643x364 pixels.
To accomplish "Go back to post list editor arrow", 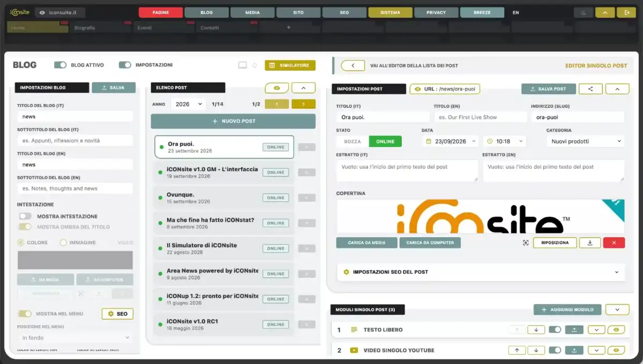I will (x=353, y=65).
